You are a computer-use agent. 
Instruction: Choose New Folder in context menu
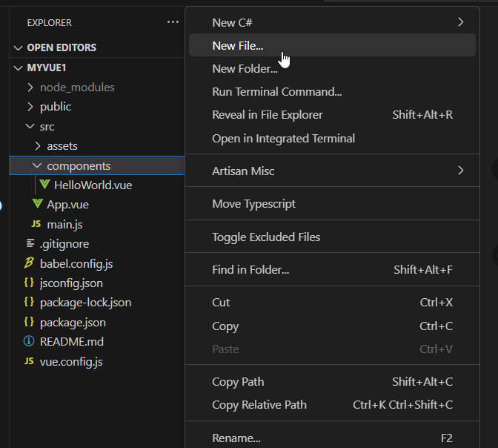[x=245, y=69]
